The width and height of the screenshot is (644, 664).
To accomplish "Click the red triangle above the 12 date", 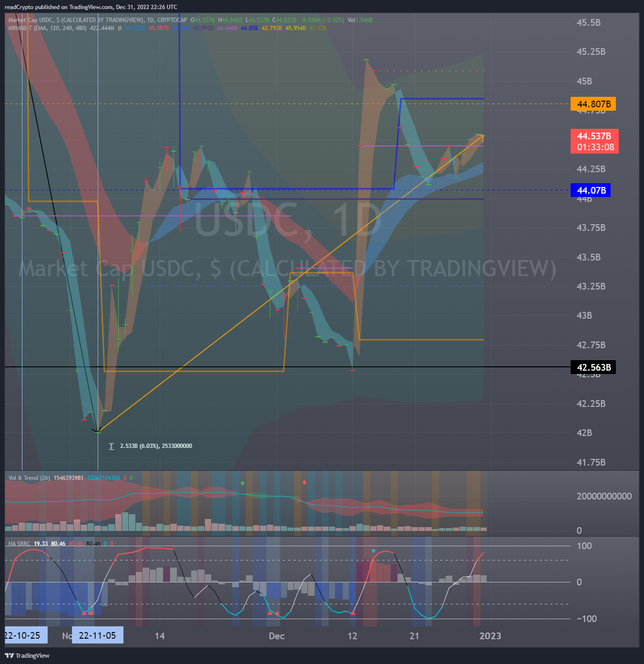I will (x=353, y=612).
